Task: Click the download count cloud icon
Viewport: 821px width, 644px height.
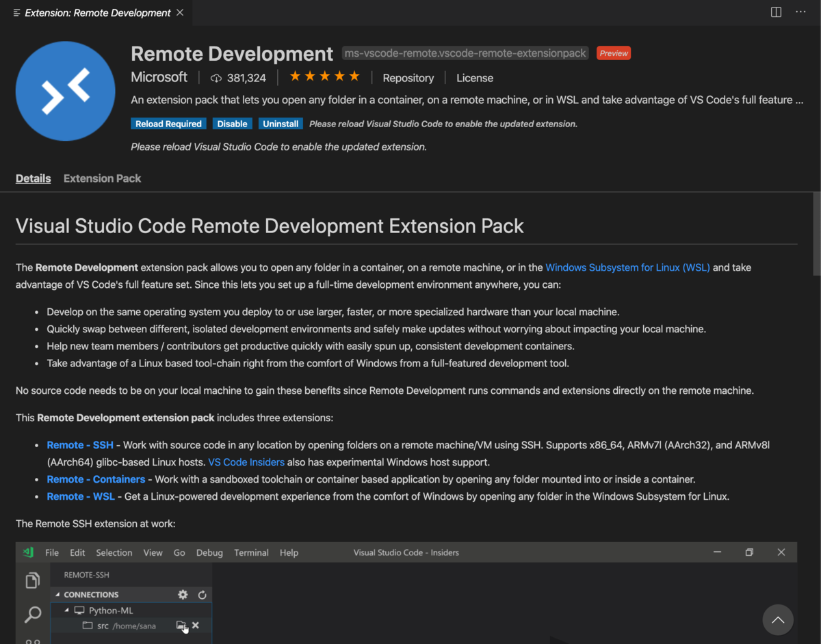Action: [x=216, y=78]
